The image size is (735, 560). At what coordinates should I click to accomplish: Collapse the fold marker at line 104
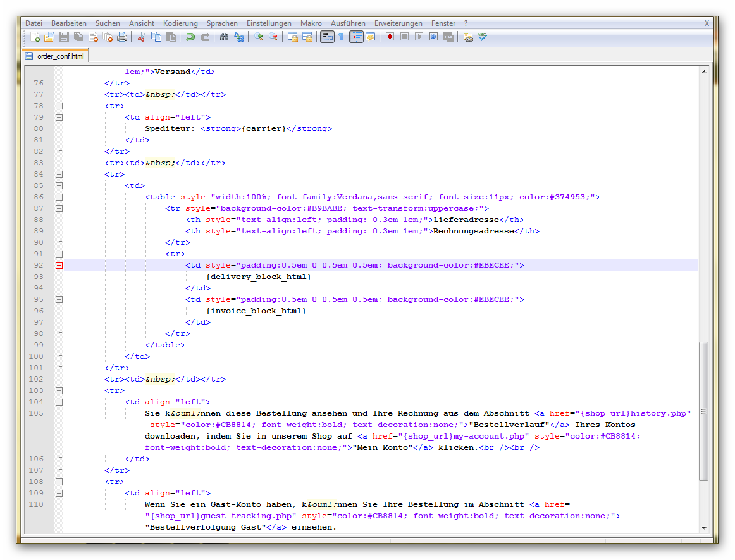point(59,402)
